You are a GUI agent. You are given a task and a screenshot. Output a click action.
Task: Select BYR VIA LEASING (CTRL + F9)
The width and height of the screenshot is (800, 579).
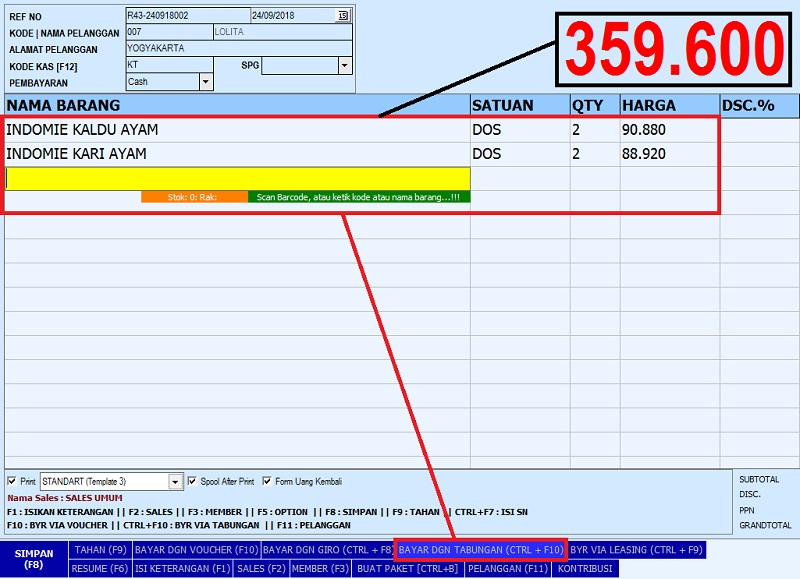click(x=636, y=550)
